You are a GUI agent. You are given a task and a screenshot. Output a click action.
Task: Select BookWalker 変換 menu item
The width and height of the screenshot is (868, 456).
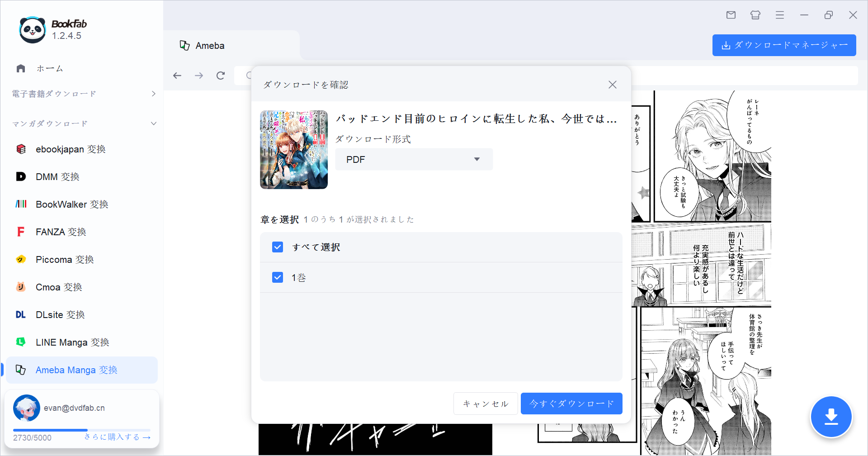82,204
